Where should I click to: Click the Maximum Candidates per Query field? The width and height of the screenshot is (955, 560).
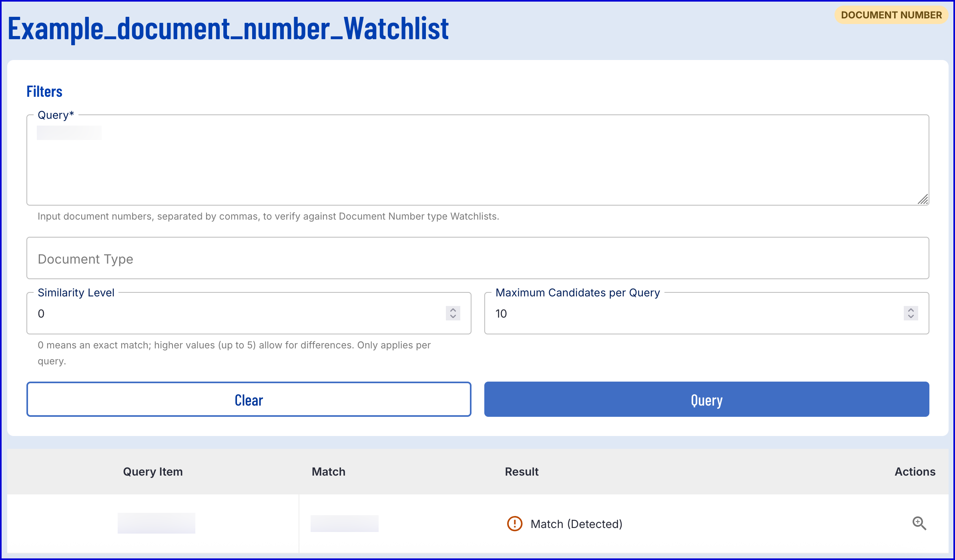click(x=692, y=314)
